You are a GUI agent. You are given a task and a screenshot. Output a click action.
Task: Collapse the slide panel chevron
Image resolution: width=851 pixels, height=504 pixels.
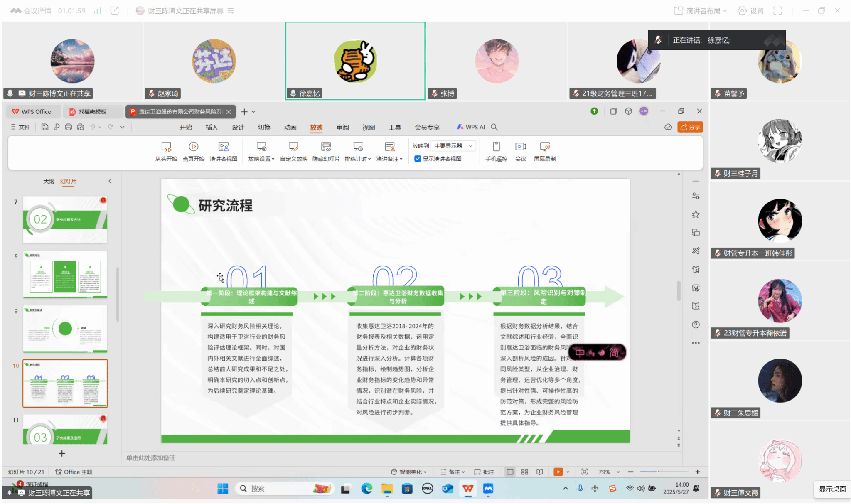110,181
